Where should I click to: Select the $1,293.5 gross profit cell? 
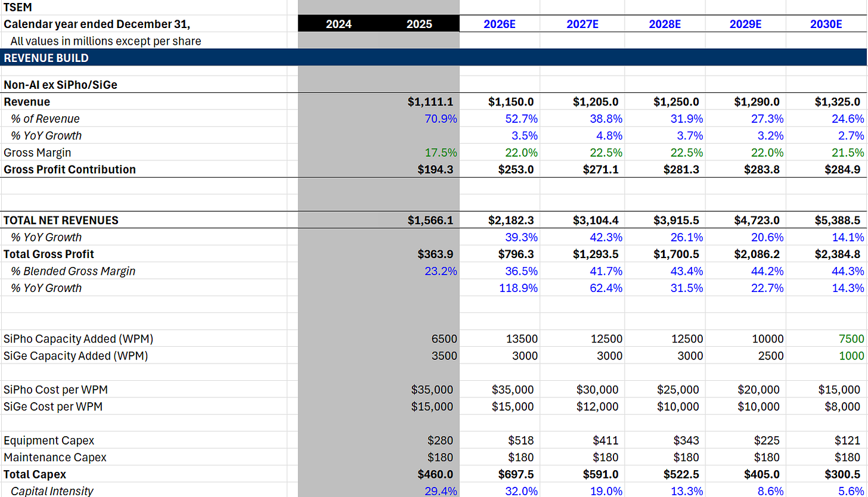click(596, 254)
